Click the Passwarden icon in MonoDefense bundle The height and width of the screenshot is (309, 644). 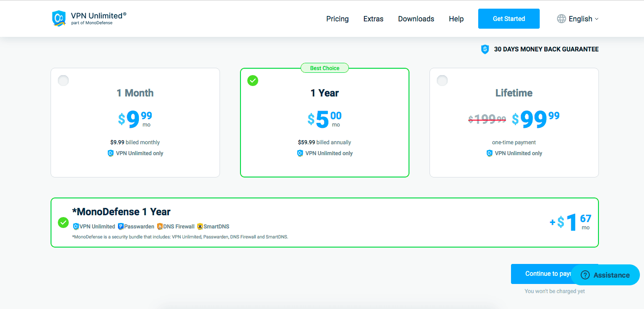point(121,226)
